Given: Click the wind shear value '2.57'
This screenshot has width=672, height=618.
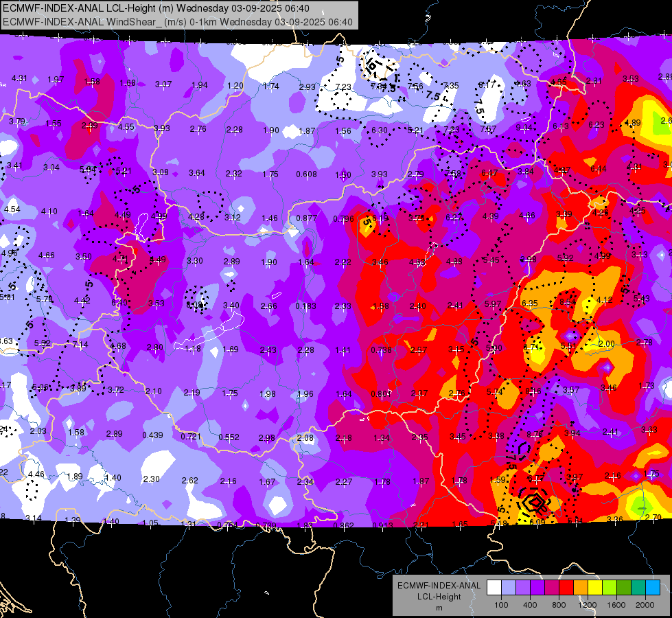Looking at the screenshot, I should (418, 350).
